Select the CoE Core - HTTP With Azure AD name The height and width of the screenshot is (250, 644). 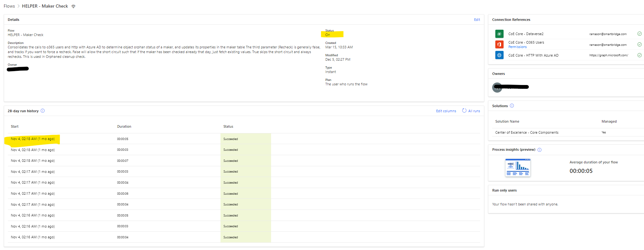[533, 55]
